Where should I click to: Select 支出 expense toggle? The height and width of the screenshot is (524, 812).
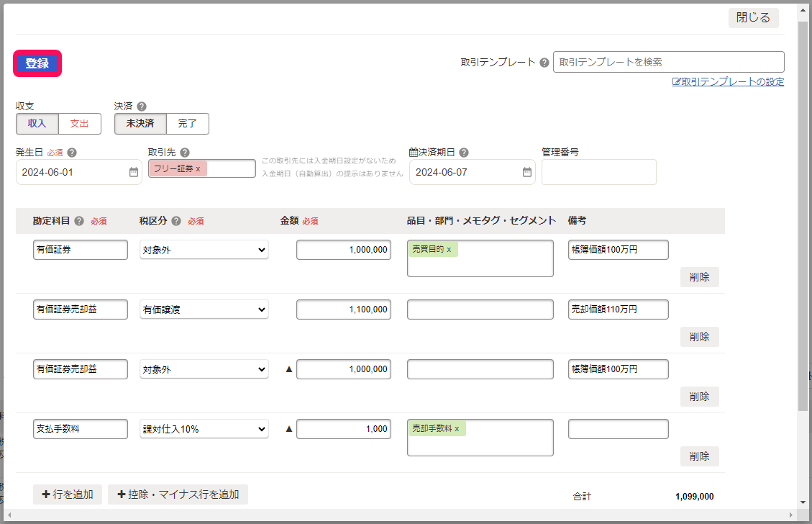click(x=80, y=124)
